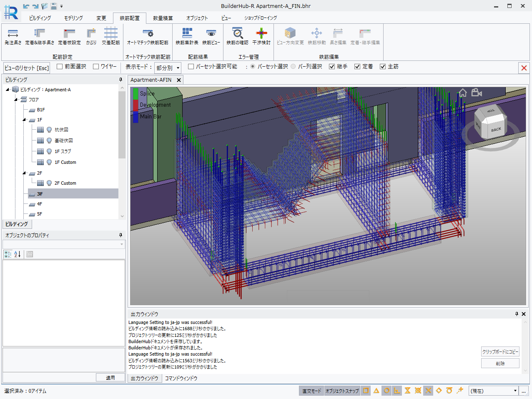Toggle visibility bulb for 1F Custom
The image size is (532, 399).
pos(49,162)
